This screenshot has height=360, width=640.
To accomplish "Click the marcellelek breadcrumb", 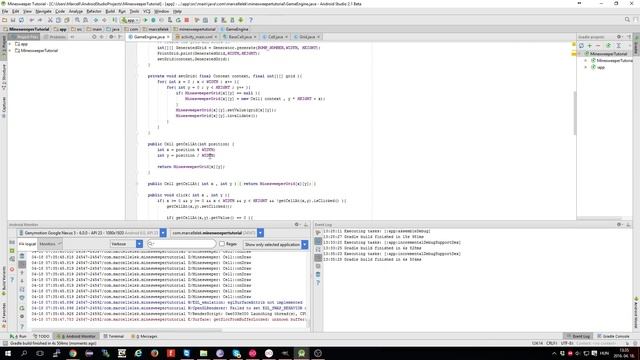I will [155, 29].
